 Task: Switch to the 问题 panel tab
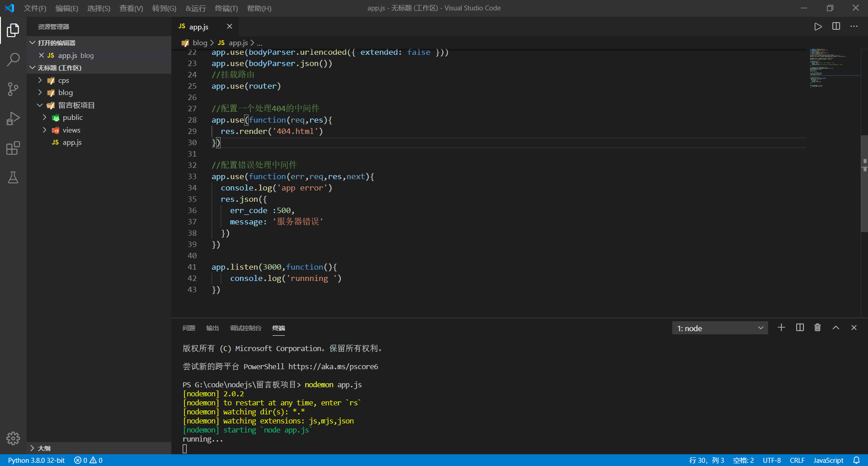[189, 328]
